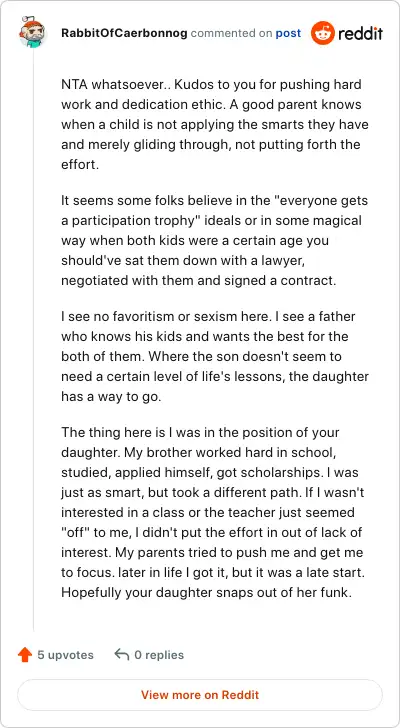Viewport: 400px width, 728px height.
Task: Open RabbitOfCaerbonnog's avatar image
Action: [x=32, y=32]
